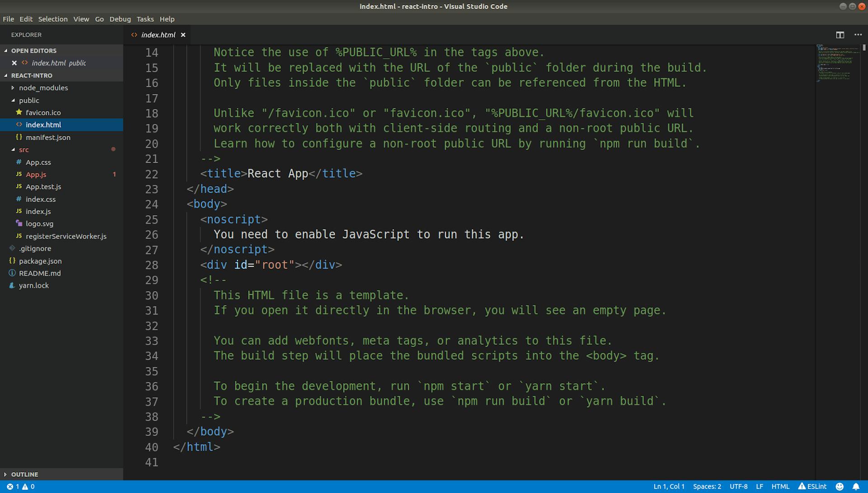This screenshot has height=493, width=868.
Task: Change Spaces: 2 indentation setting
Action: click(x=707, y=486)
